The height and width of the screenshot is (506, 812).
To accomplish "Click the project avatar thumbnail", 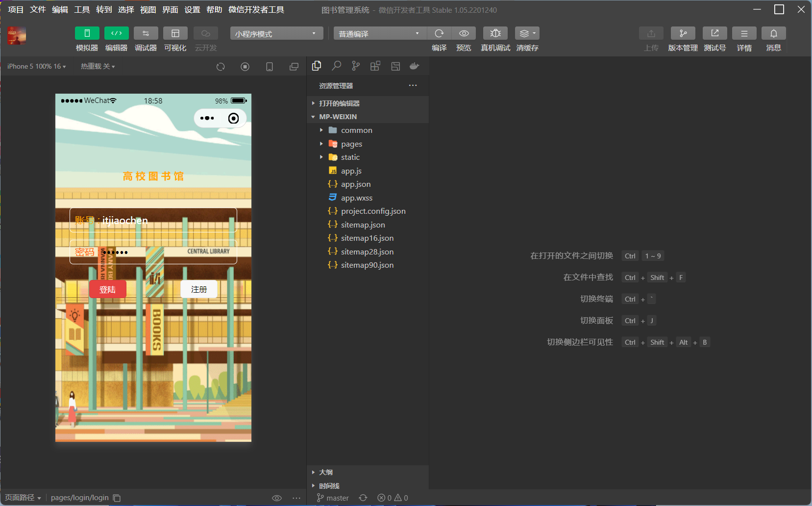I will click(17, 36).
